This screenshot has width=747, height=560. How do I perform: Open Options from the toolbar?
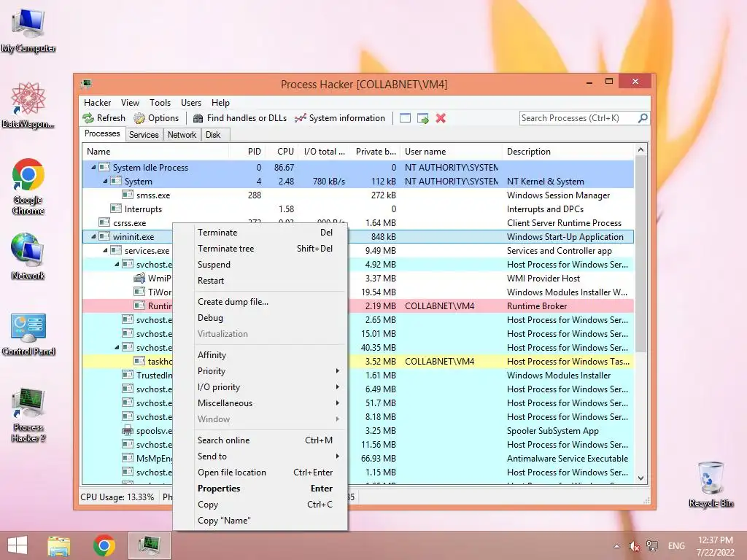(156, 118)
